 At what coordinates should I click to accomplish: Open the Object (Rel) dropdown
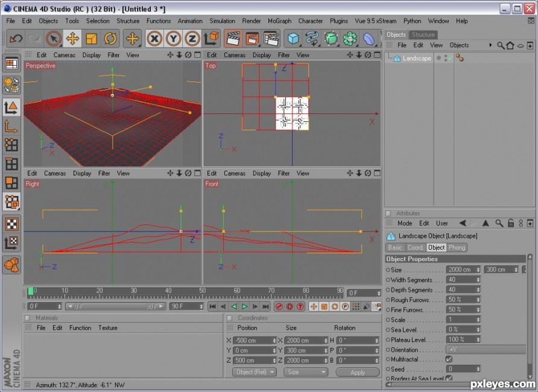tap(255, 372)
